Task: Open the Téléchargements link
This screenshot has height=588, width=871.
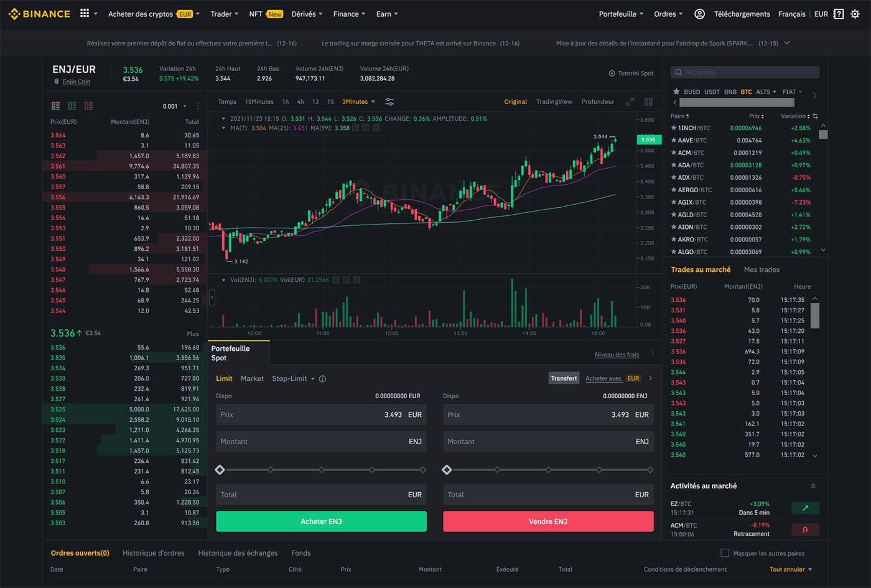Action: [742, 14]
